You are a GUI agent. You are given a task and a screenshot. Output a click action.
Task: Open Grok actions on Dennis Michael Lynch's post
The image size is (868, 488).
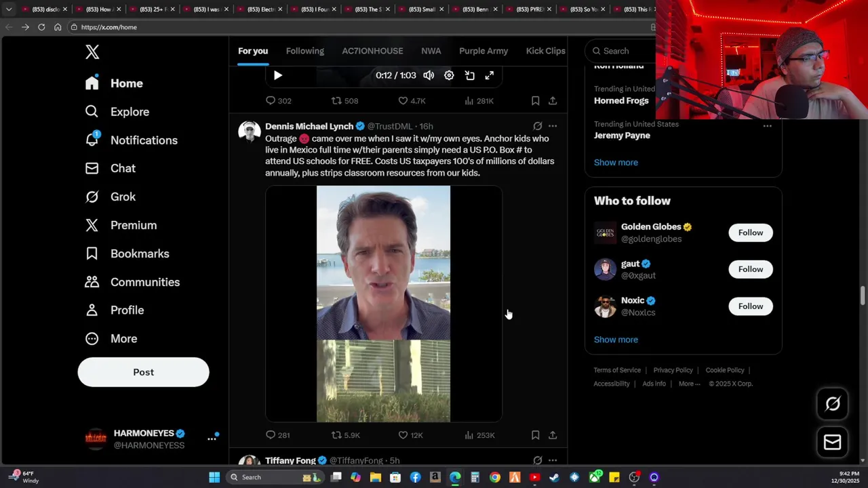(537, 126)
